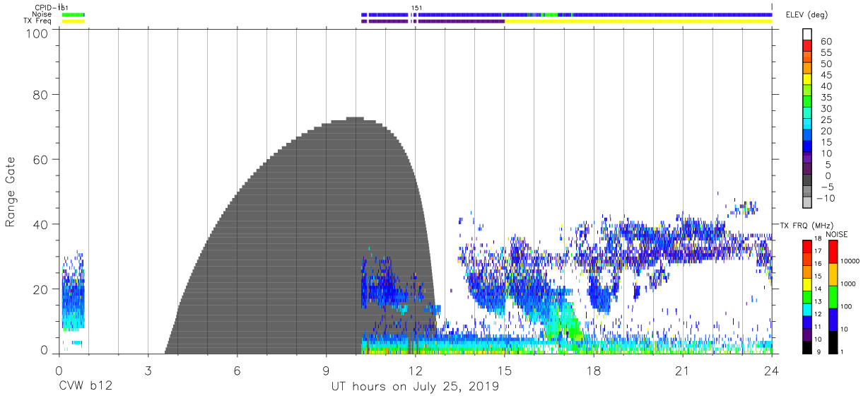This screenshot has width=868, height=401.
Task: Click the 'CVW b12' radar beam label
Action: pyautogui.click(x=84, y=387)
